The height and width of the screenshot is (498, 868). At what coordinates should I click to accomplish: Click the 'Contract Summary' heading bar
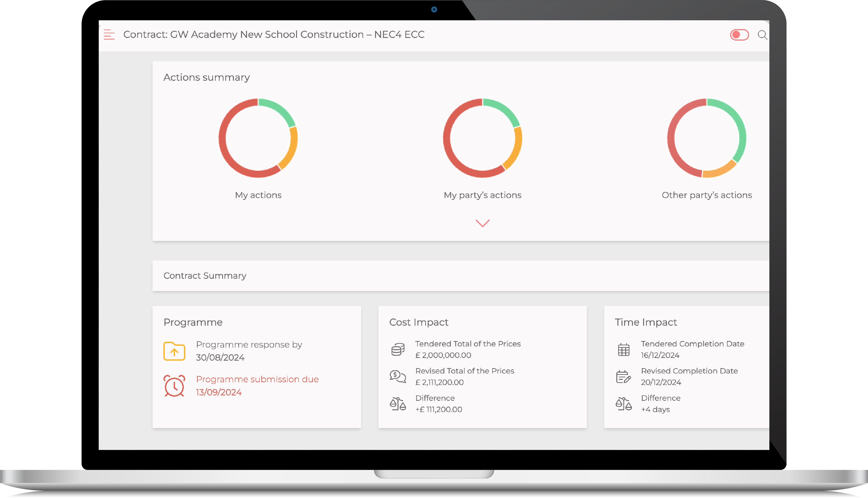pos(460,276)
